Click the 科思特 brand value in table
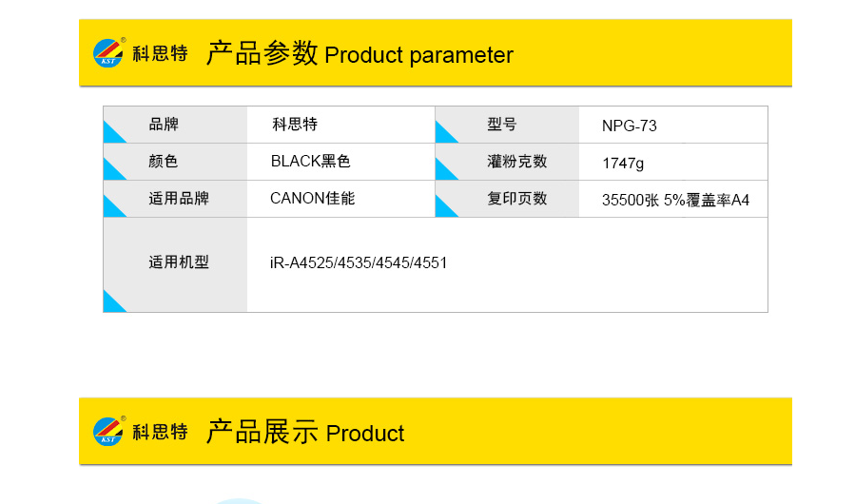The image size is (855, 504). click(x=295, y=125)
